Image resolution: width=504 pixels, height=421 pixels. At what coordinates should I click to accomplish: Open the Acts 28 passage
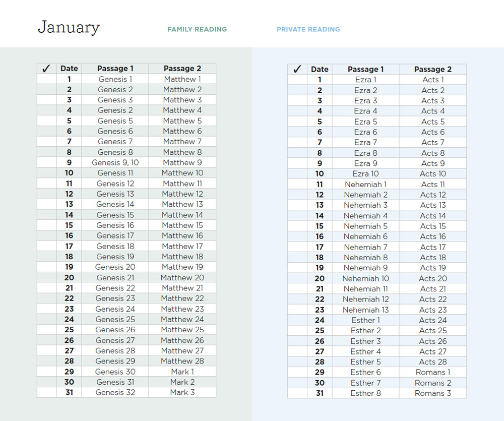click(x=432, y=362)
